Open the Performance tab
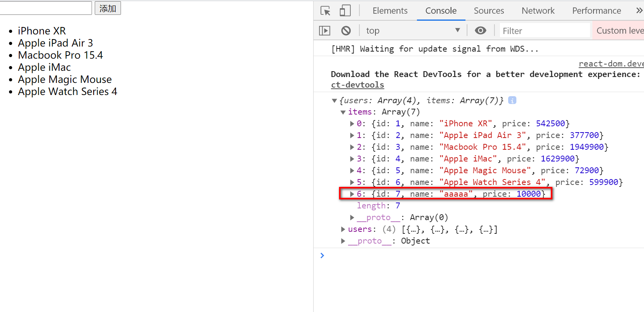The image size is (644, 312). point(597,11)
